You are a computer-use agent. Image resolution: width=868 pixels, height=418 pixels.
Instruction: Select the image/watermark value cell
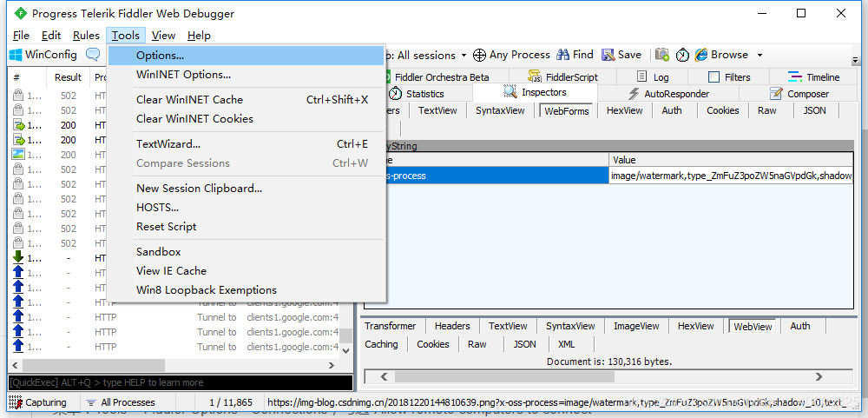731,176
